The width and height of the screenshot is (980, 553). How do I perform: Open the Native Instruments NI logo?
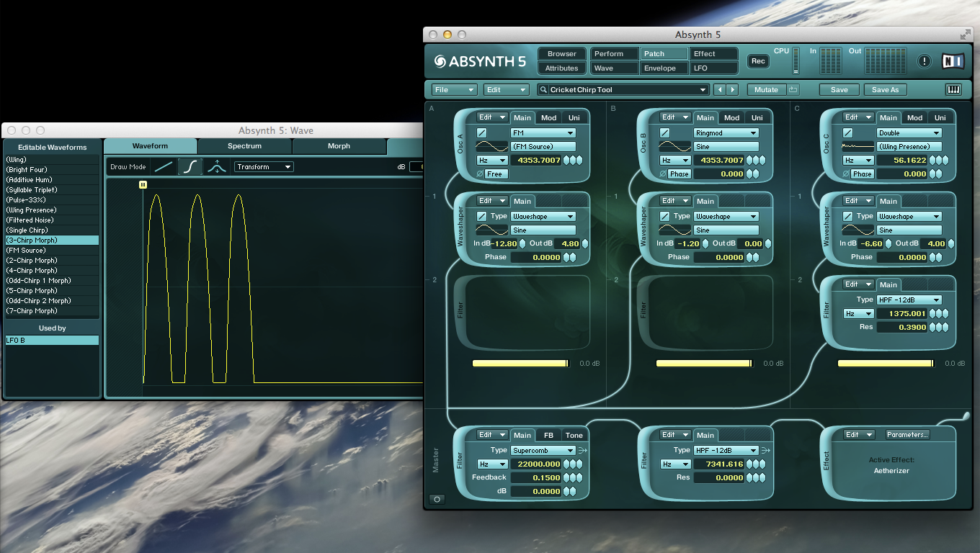coord(953,61)
